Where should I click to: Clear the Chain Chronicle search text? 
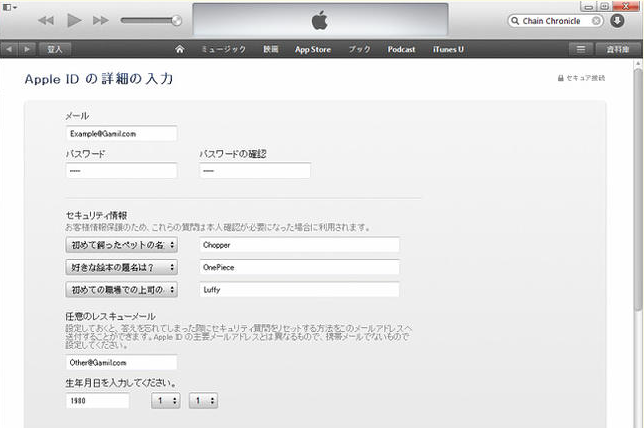[x=596, y=20]
